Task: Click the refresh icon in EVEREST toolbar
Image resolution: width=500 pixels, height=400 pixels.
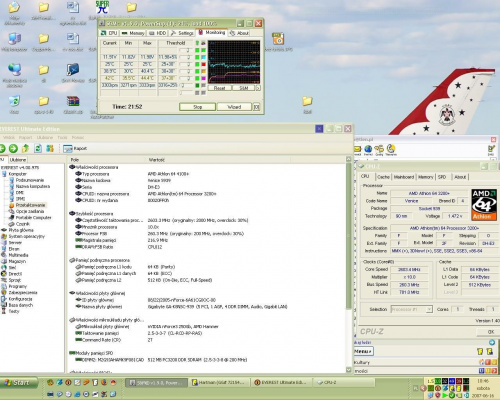Action: coord(38,148)
